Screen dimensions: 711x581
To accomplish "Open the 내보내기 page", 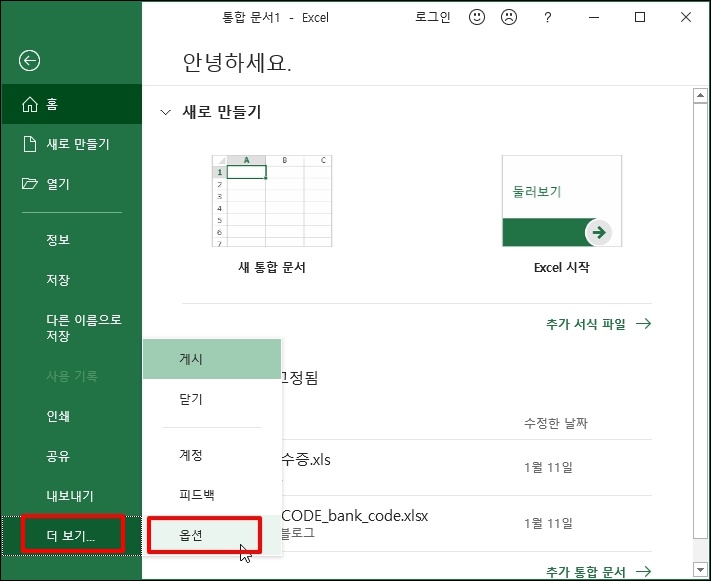I will 72,496.
